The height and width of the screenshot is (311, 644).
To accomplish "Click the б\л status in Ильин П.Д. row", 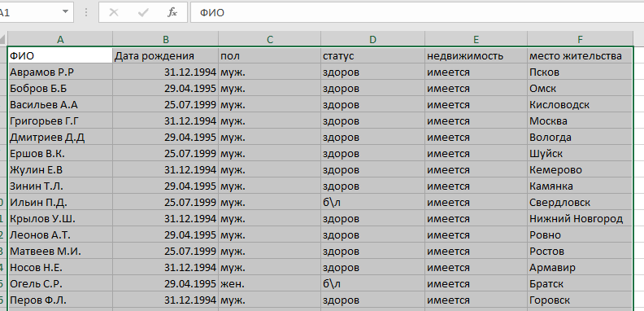I will point(372,203).
